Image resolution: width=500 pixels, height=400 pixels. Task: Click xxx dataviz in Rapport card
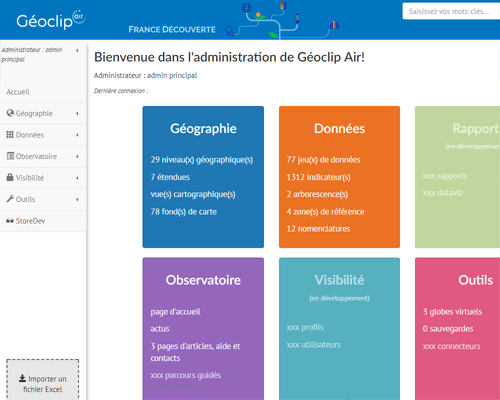[x=443, y=193]
